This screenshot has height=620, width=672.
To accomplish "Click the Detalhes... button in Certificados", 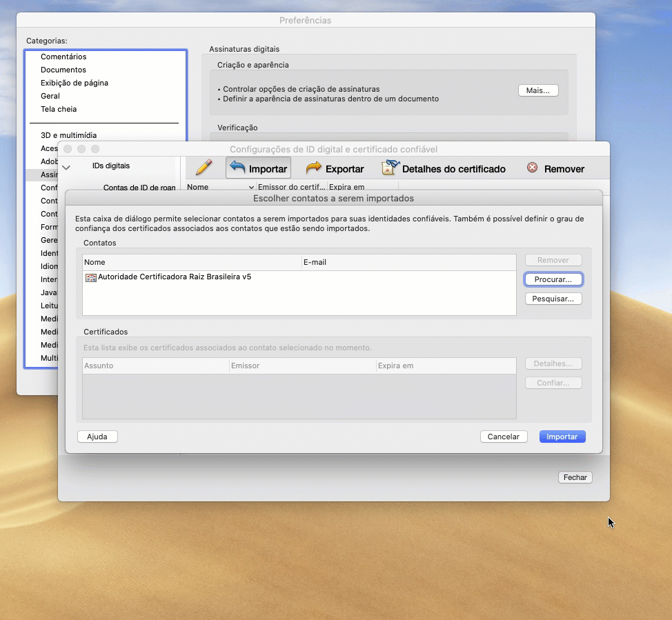I will pos(553,363).
